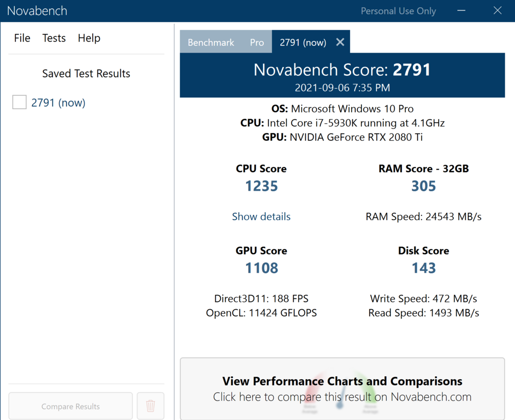Click the Novabench Score 2791 header banner
The height and width of the screenshot is (420, 515).
click(342, 75)
